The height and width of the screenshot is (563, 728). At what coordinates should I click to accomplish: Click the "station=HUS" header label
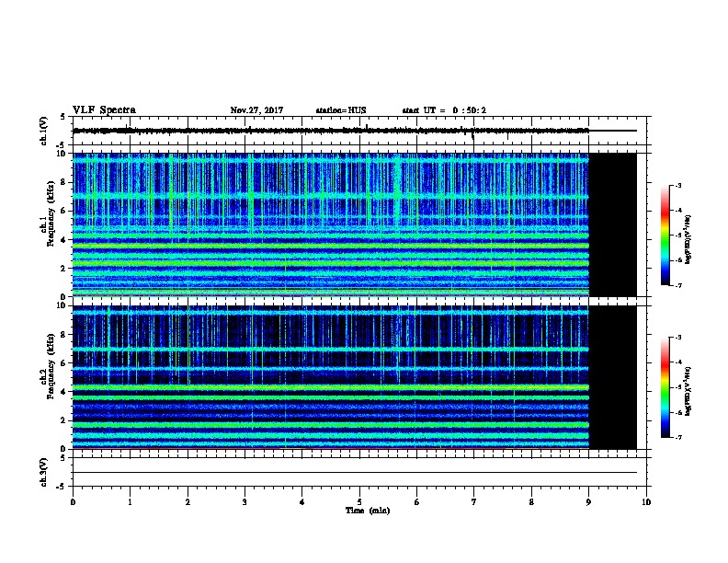click(341, 110)
